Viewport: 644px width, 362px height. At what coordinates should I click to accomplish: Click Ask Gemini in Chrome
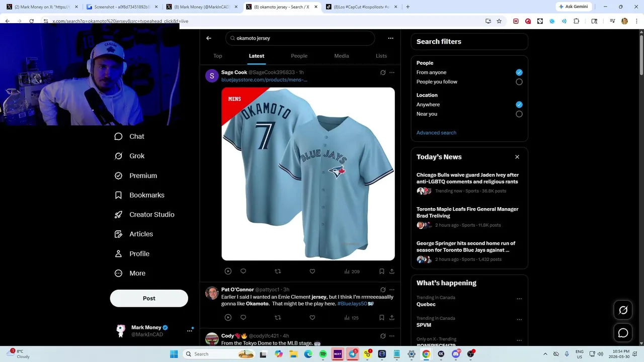573,7
